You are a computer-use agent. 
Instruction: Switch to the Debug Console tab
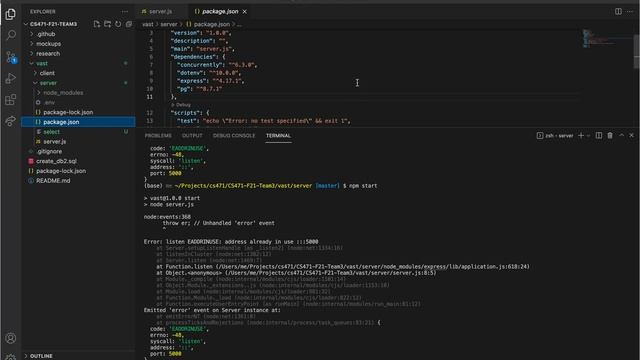[x=233, y=136]
